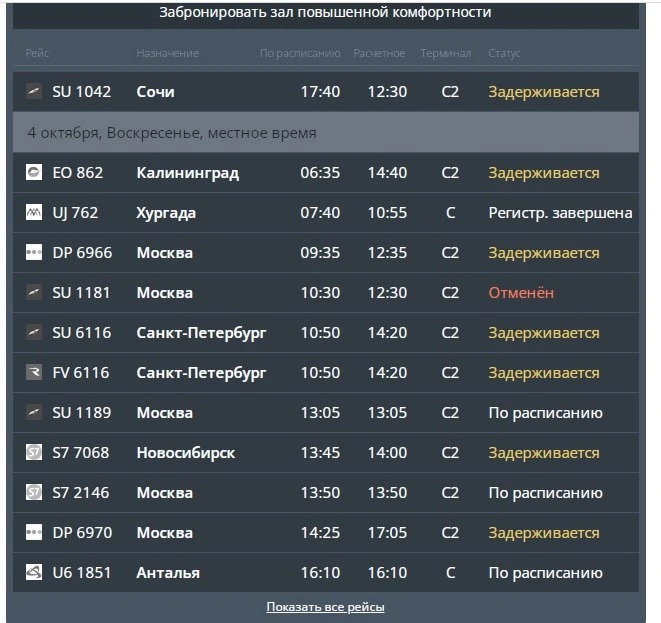Click the По расписанию column header

pos(300,54)
